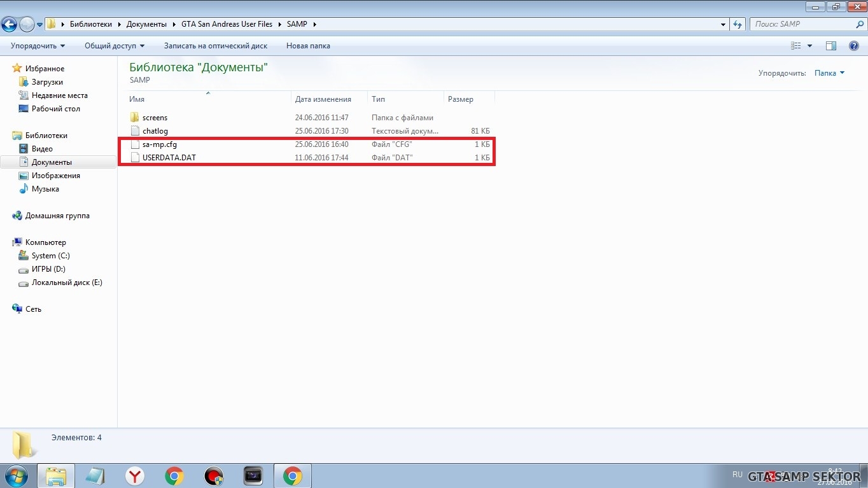Screen dimensions: 868x488
Task: Click the Документы breadcrumb in address bar
Action: click(x=146, y=24)
